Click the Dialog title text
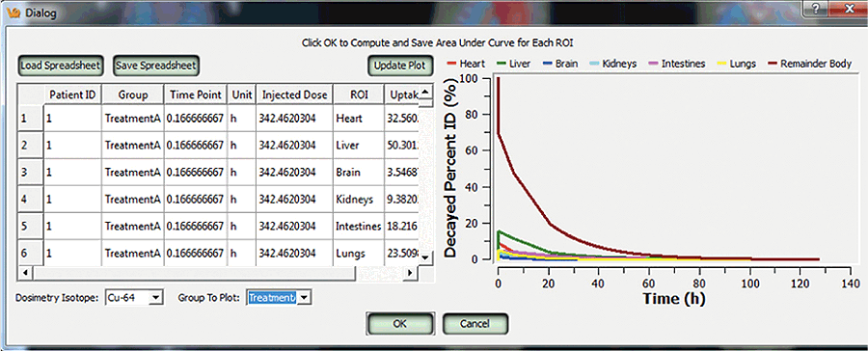Image resolution: width=868 pixels, height=351 pixels. click(x=41, y=13)
